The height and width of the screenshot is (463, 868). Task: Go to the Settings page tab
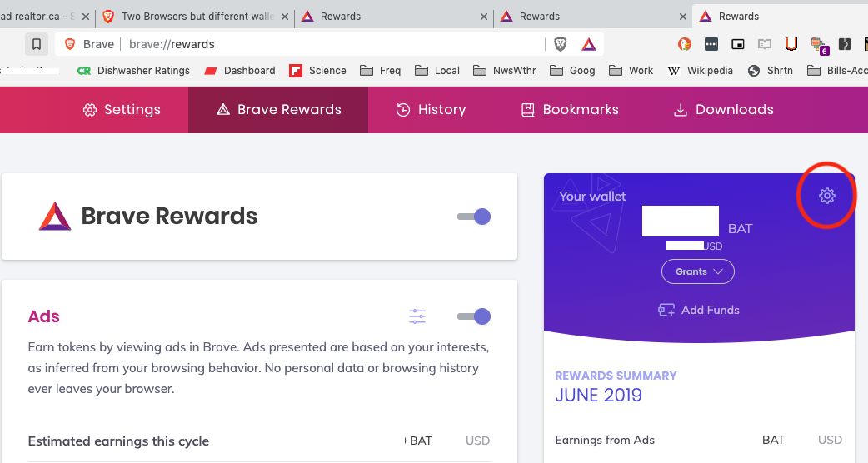[x=122, y=110]
